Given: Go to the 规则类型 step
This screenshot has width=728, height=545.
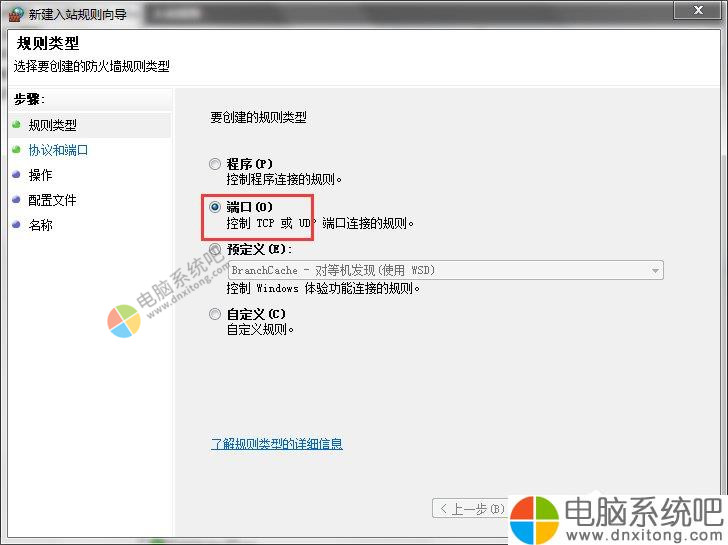Looking at the screenshot, I should click(x=52, y=125).
